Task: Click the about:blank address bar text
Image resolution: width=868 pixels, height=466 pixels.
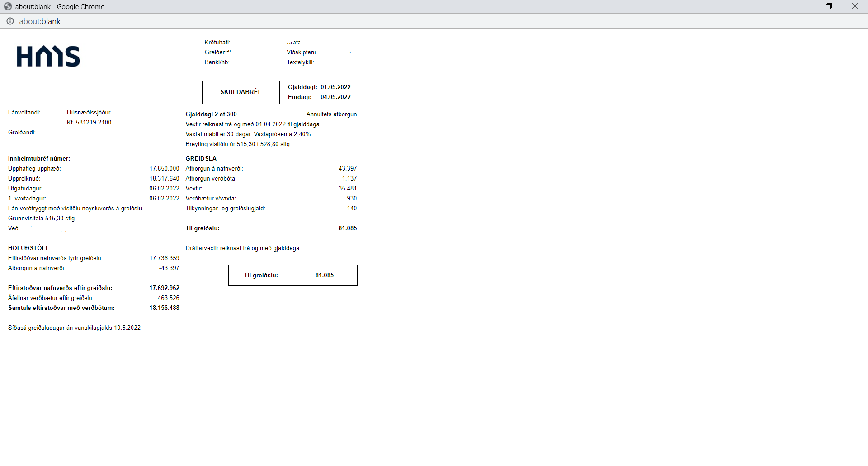Action: click(40, 21)
